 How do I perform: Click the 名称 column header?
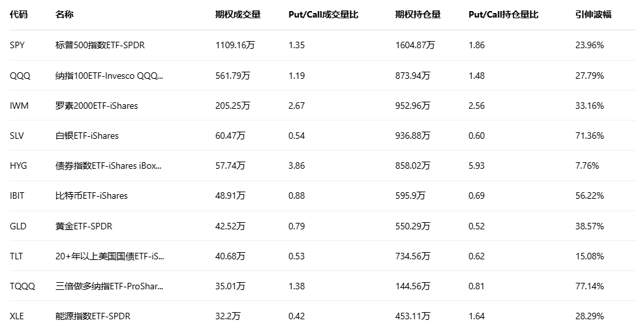click(x=65, y=14)
